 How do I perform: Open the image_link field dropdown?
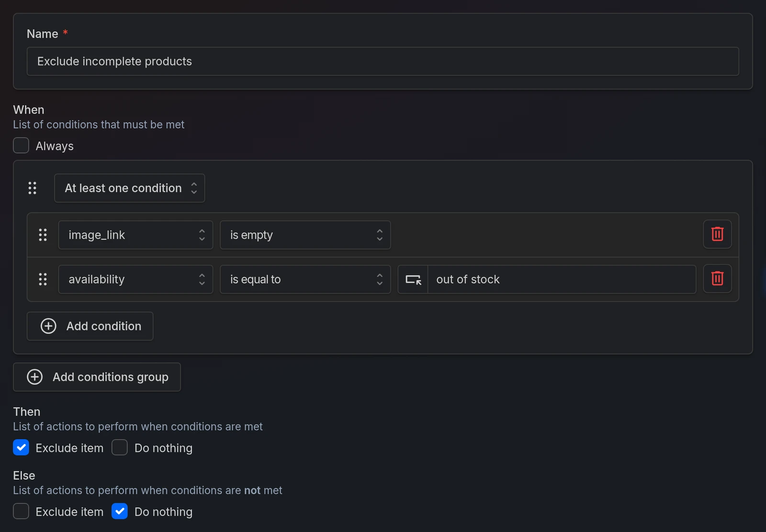[x=135, y=235]
